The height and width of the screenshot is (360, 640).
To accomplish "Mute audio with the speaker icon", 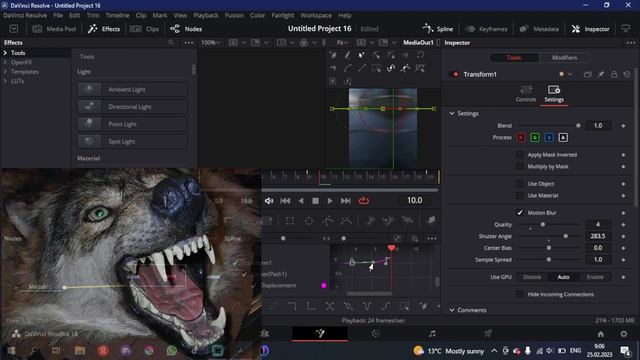I will [269, 201].
